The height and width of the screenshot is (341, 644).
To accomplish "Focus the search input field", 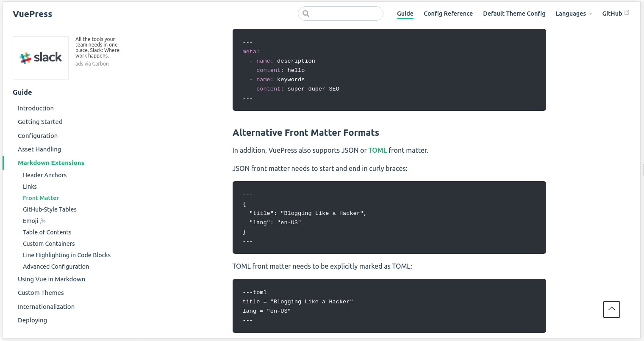I will click(x=345, y=14).
